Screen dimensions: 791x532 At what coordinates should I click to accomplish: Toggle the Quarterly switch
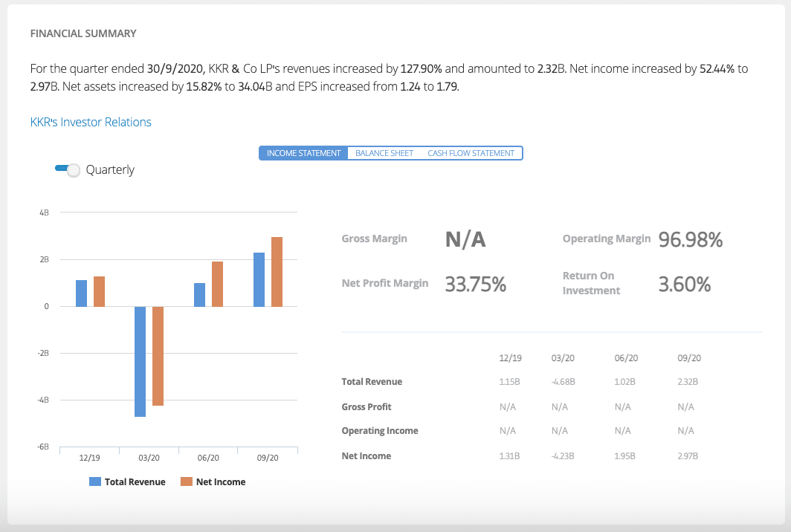coord(68,170)
